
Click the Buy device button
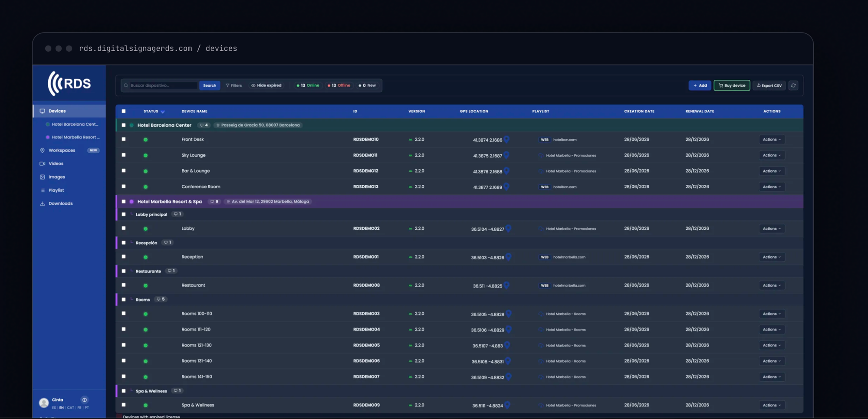(x=732, y=85)
